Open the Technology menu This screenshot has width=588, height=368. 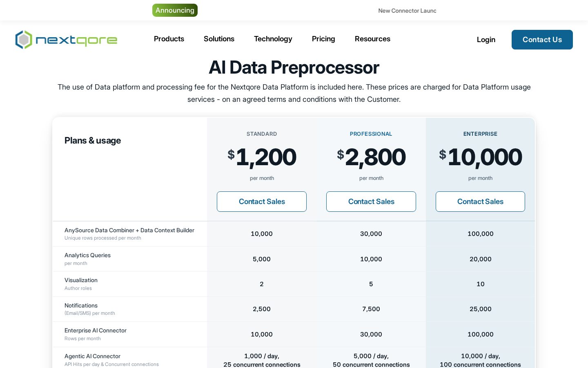click(273, 39)
